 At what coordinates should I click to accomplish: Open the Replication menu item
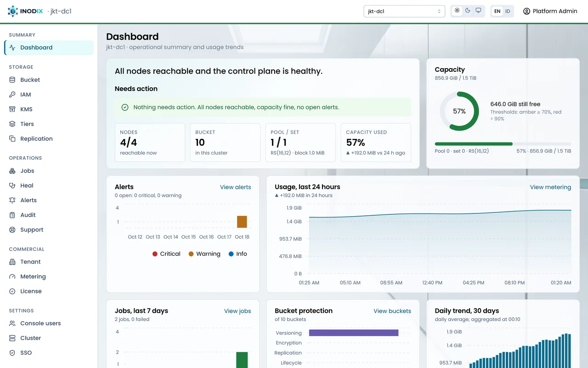click(x=49, y=138)
